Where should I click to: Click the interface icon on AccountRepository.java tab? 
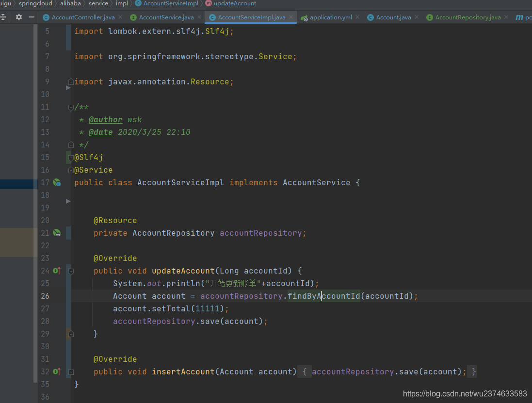point(430,17)
